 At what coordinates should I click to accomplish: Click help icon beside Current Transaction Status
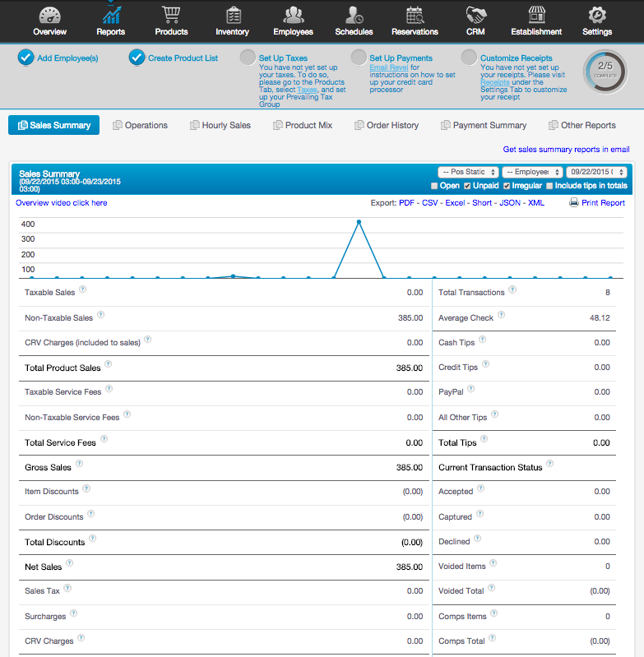pos(549,464)
